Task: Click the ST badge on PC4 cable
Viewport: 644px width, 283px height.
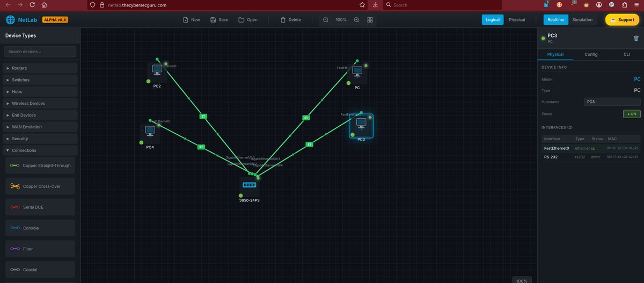Action: click(x=201, y=147)
